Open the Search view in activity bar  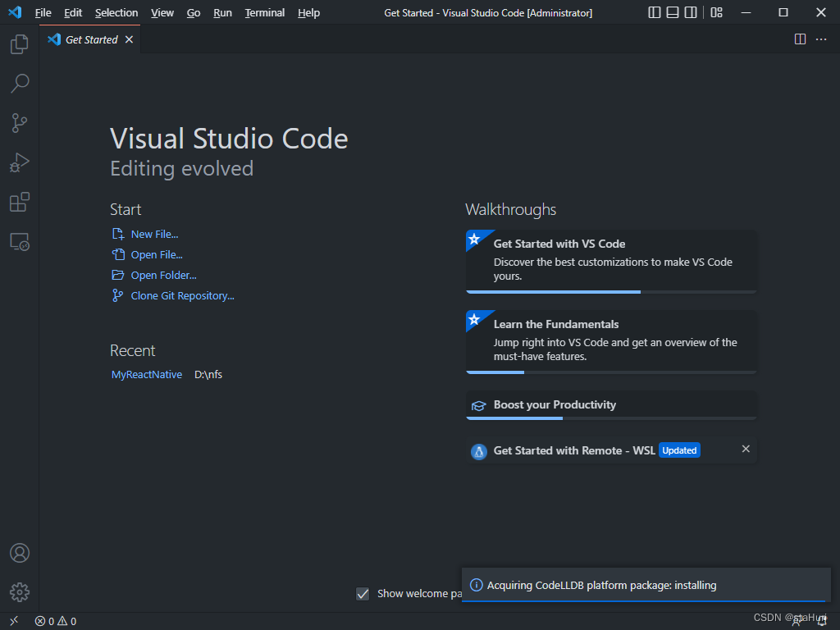point(20,84)
